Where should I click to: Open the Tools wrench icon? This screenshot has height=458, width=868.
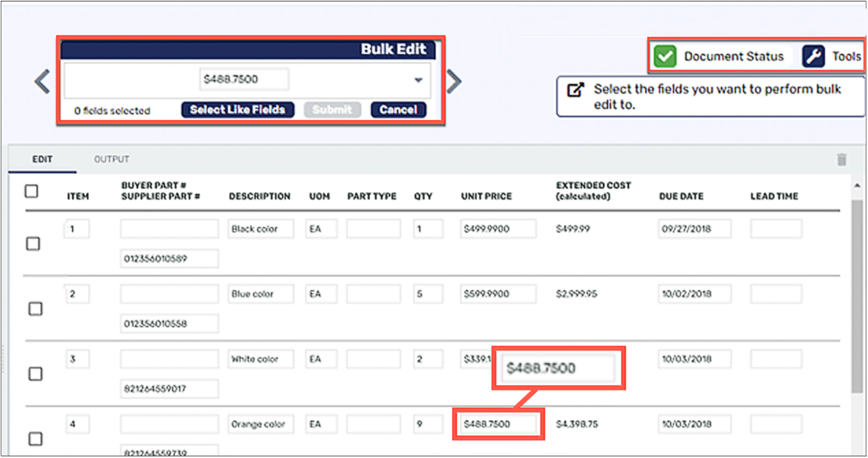tap(814, 56)
